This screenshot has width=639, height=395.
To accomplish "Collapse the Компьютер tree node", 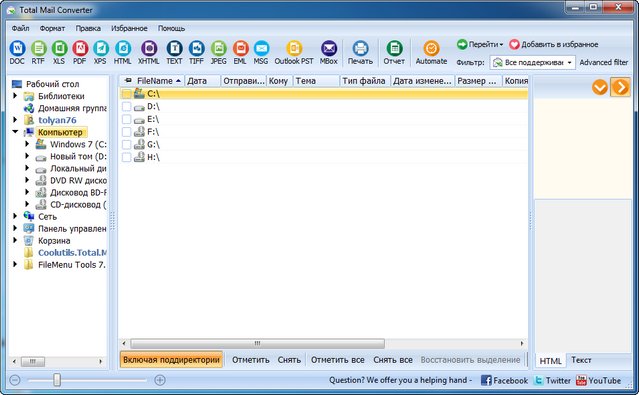I will [x=15, y=132].
